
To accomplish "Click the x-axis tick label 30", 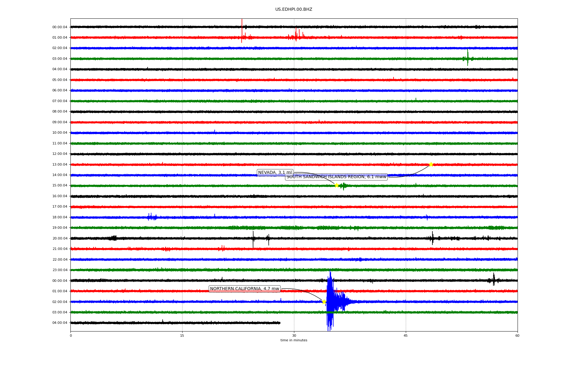I will pyautogui.click(x=294, y=336).
